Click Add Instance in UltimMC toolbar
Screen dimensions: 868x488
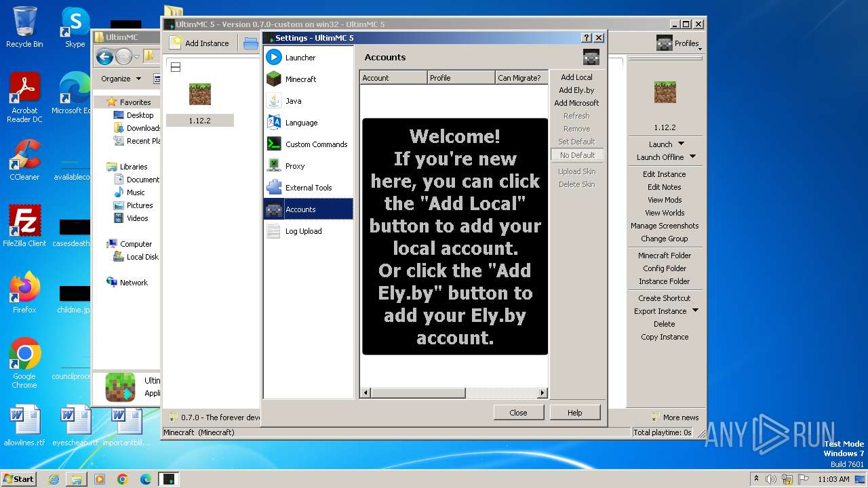[x=200, y=43]
